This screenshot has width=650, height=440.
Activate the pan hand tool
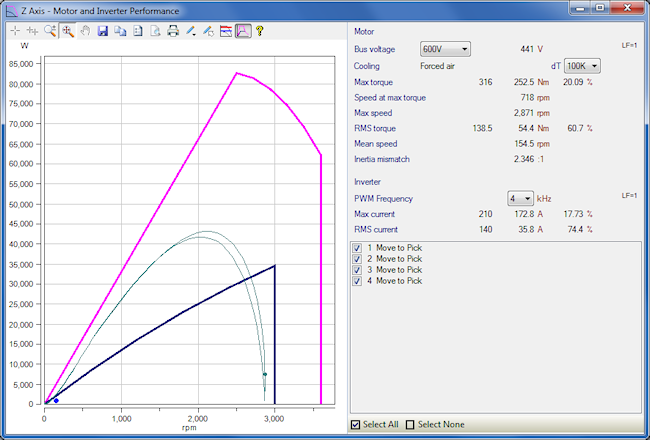[85, 31]
